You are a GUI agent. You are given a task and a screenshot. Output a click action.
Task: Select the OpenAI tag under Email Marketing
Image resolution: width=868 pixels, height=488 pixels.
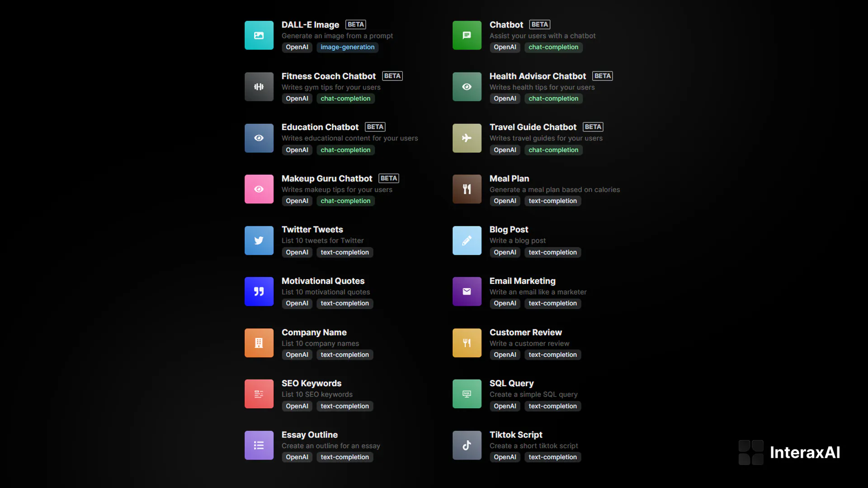[505, 304]
